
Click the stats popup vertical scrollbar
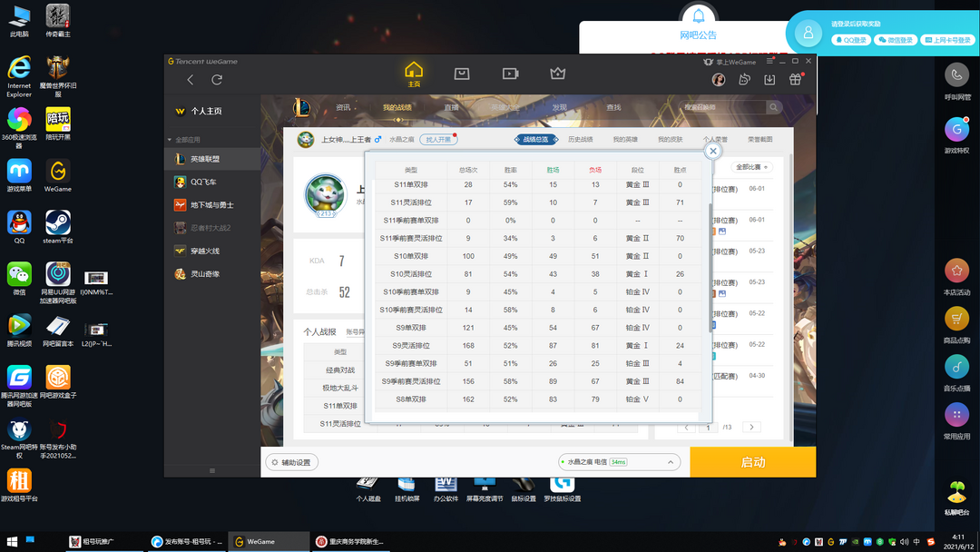[x=710, y=267]
